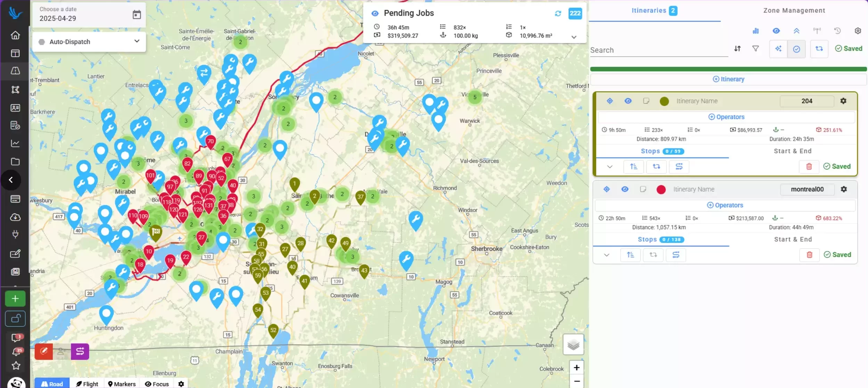
Task: Click the Pending Jobs refresh icon
Action: click(x=558, y=14)
